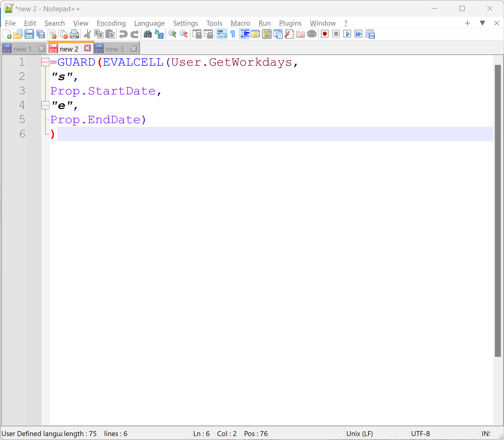Toggle the Document Map panel

(267, 34)
